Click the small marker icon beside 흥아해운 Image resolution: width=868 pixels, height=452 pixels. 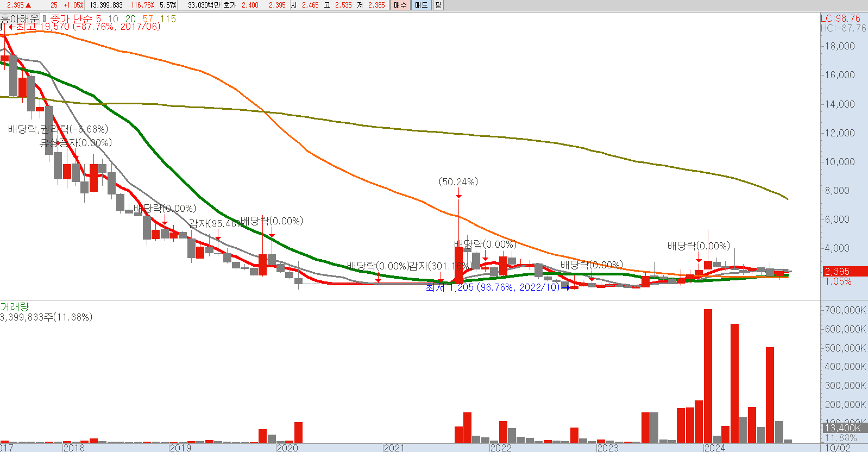coord(45,19)
